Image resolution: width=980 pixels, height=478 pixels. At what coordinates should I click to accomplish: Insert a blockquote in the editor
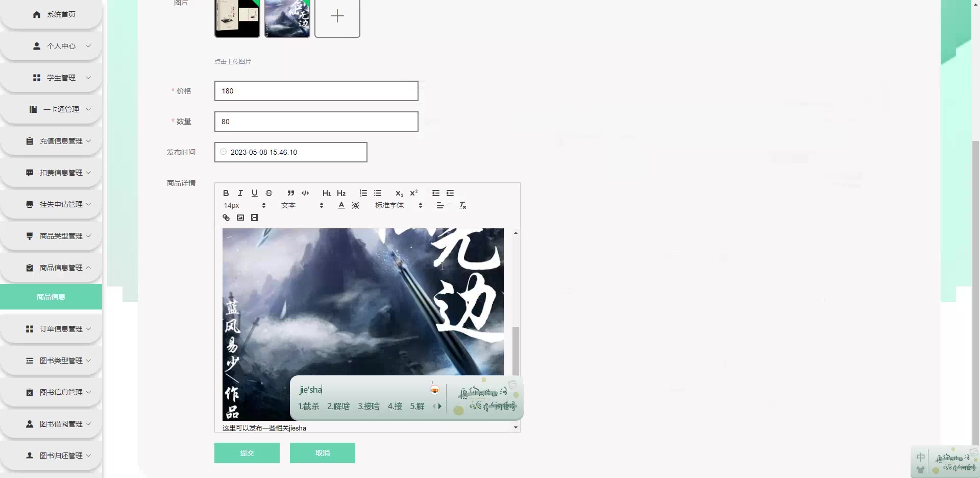point(290,193)
